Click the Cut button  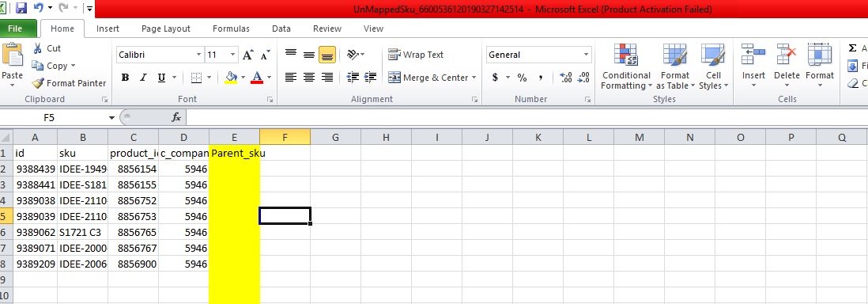(47, 48)
